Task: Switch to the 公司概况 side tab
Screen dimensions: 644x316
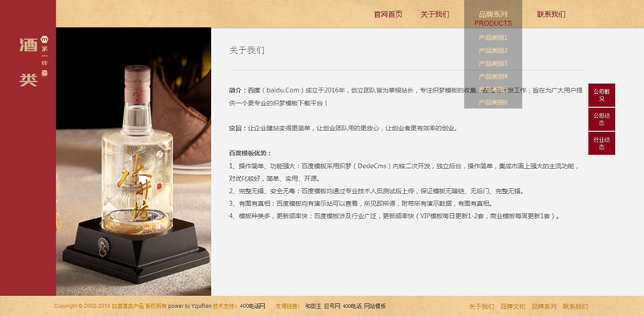Action: (x=601, y=95)
